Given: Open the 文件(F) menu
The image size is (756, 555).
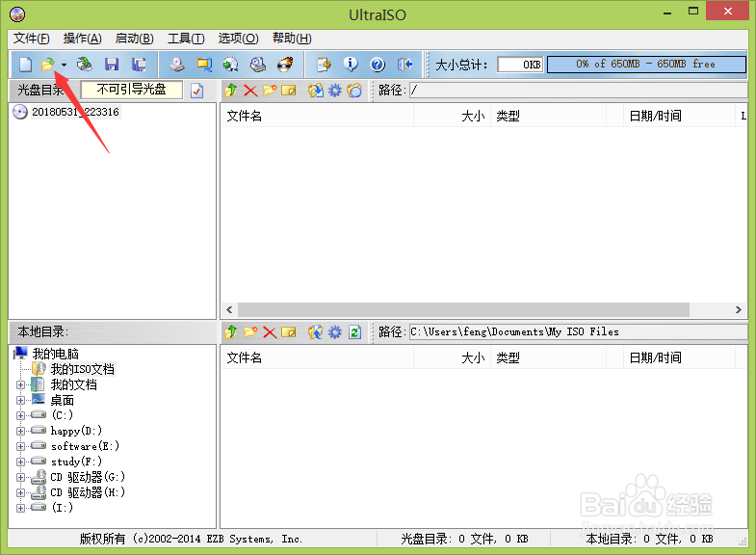Looking at the screenshot, I should click(32, 39).
